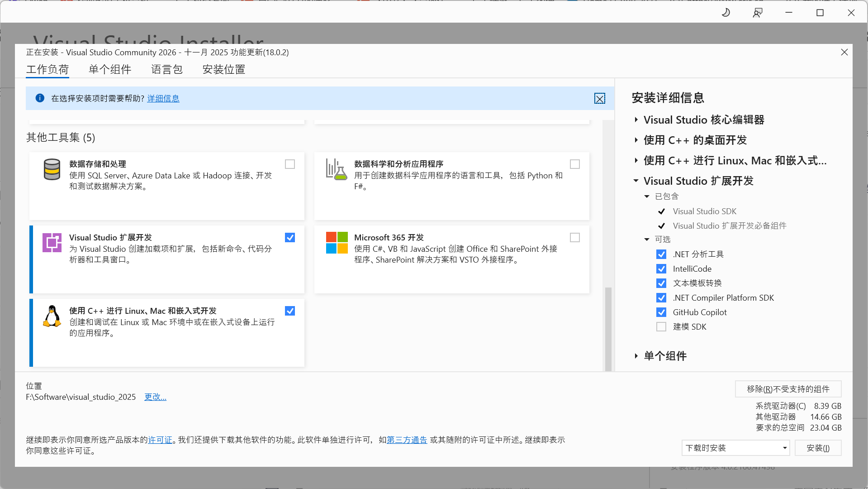Check the 建模 SDK option
This screenshot has height=489, width=868.
[661, 327]
